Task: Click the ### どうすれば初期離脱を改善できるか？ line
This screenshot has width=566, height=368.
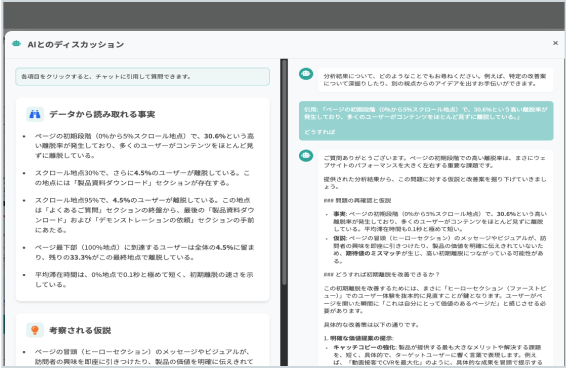Action: (382, 274)
